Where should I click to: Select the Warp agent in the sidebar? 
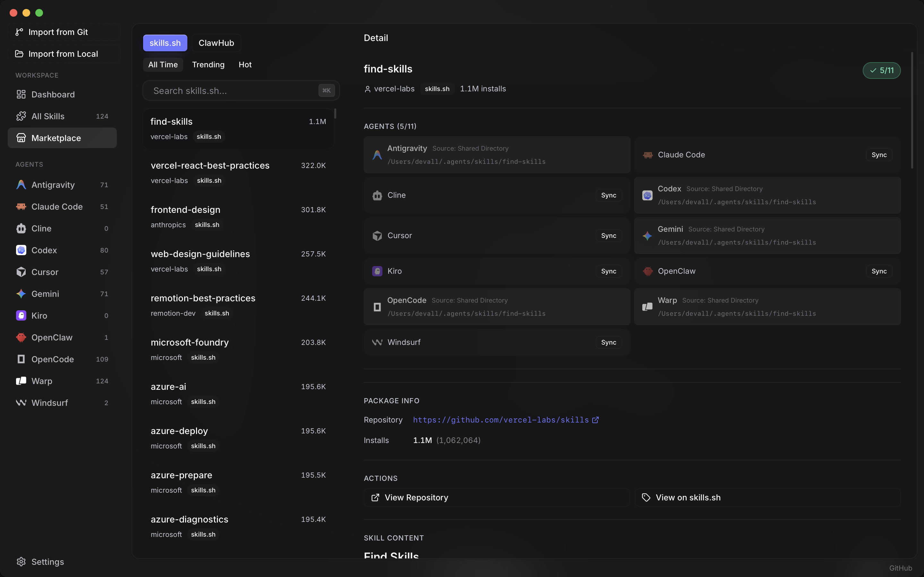pyautogui.click(x=41, y=381)
